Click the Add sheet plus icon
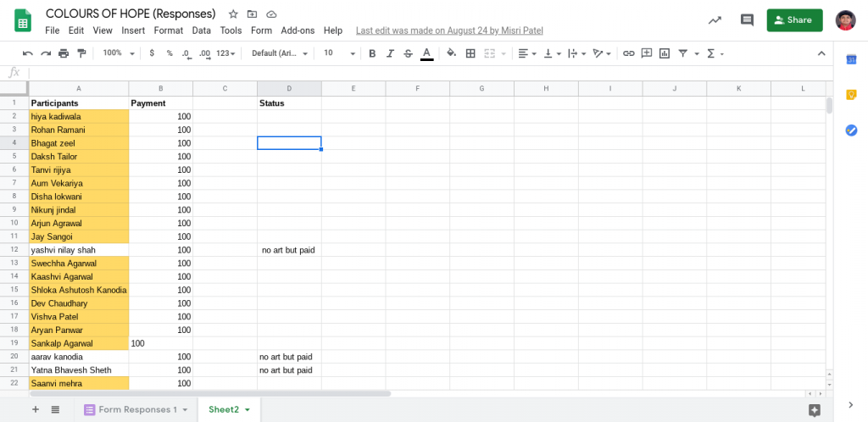 (36, 410)
